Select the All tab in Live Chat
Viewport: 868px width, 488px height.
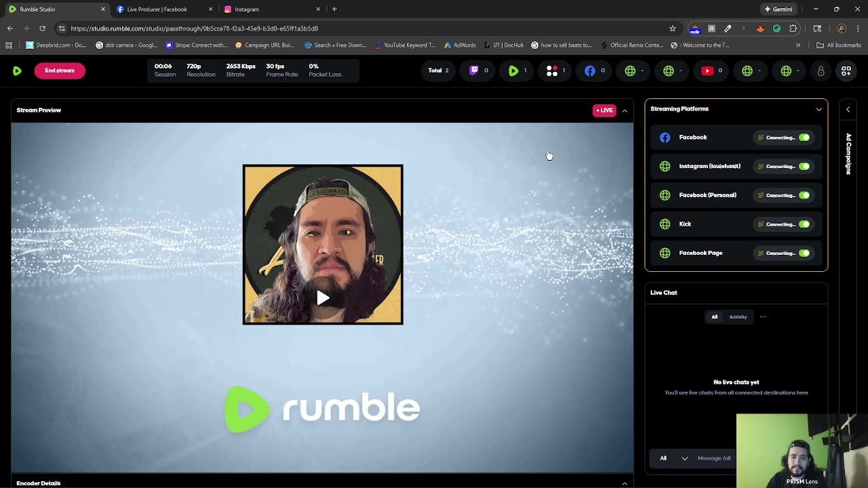pyautogui.click(x=714, y=317)
